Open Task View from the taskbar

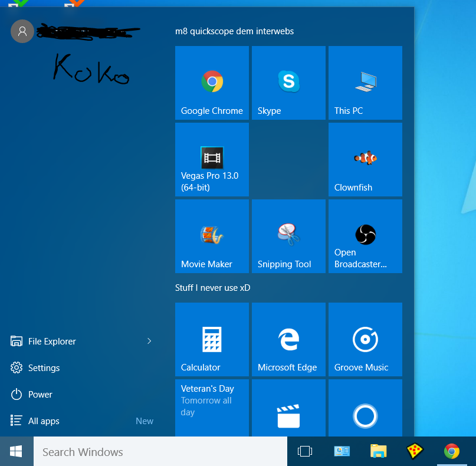pyautogui.click(x=305, y=451)
